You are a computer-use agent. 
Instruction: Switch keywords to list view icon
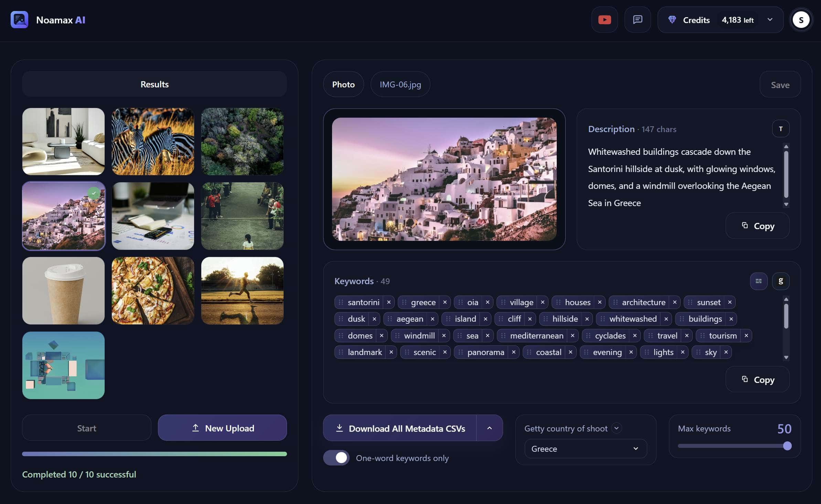tap(759, 281)
